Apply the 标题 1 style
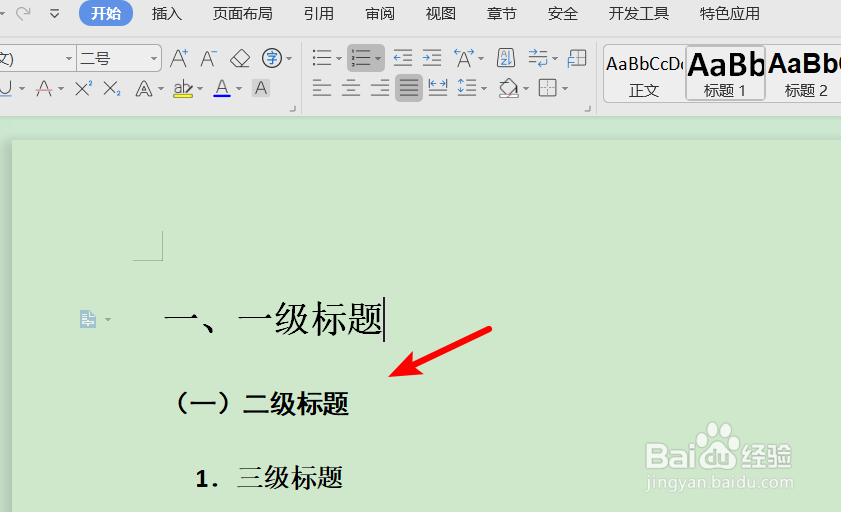Screen dimensions: 841x512 coord(725,74)
